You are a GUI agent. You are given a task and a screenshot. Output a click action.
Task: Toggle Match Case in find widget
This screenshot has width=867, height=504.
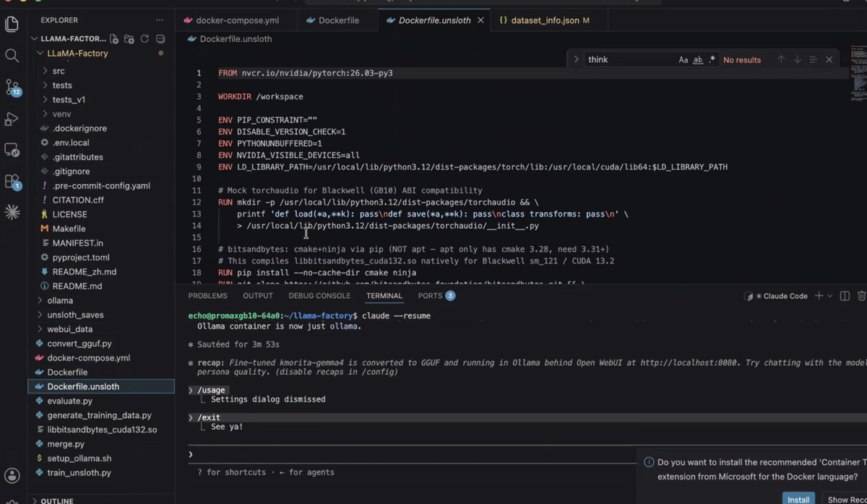pos(683,60)
